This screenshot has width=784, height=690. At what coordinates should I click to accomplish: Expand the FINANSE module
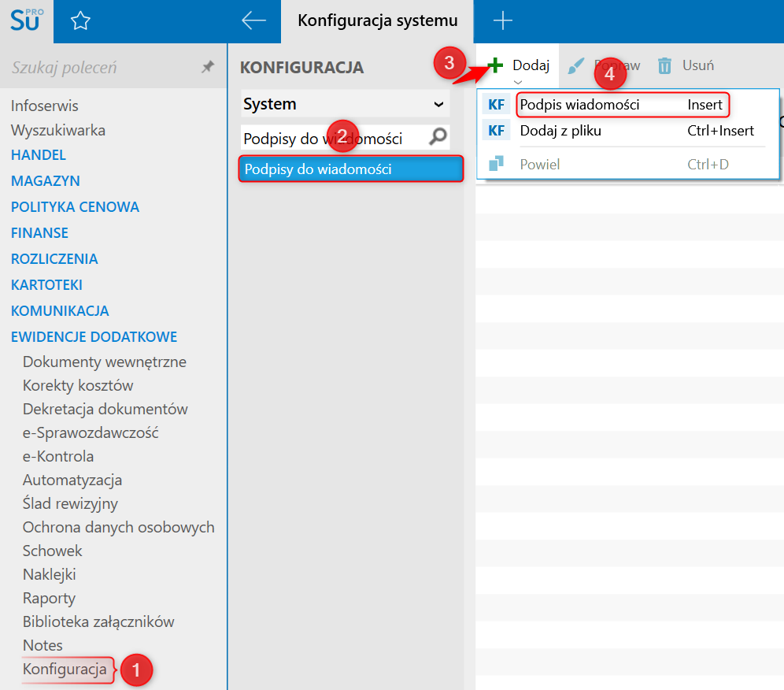coord(39,233)
